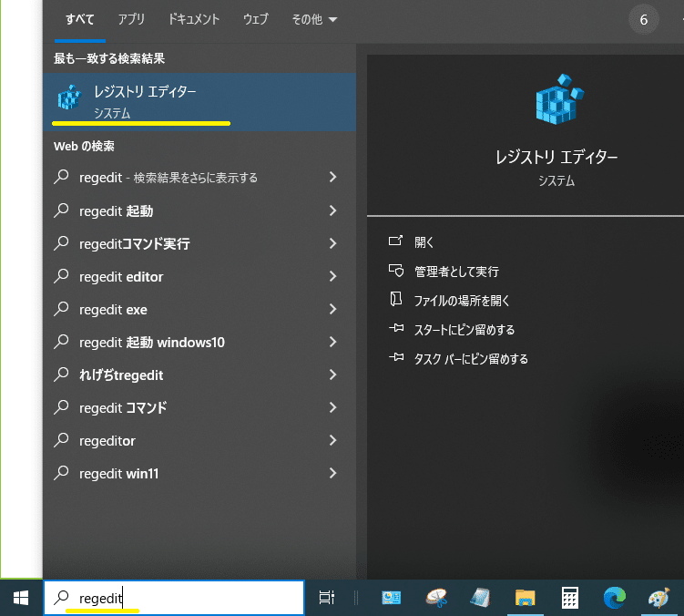Switch to the ウェブ tab
The height and width of the screenshot is (616, 684).
point(256,20)
